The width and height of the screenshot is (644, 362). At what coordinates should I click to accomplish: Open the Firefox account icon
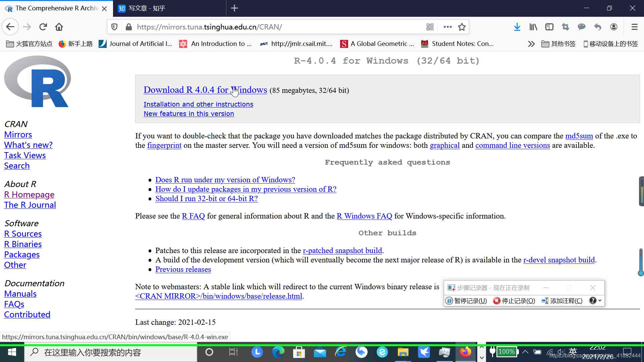(613, 27)
